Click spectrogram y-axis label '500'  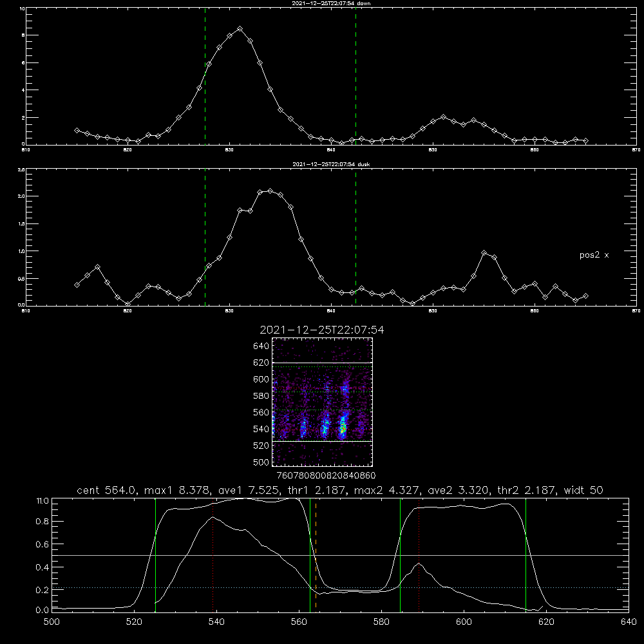pos(261,462)
